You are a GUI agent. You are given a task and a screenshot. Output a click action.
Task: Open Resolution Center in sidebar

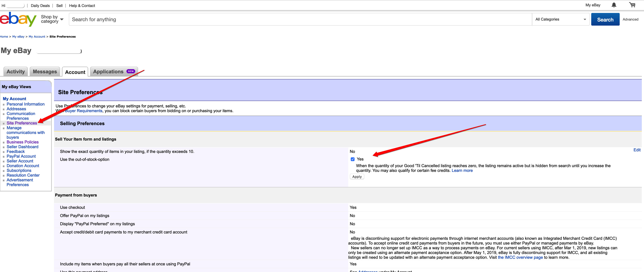(23, 175)
